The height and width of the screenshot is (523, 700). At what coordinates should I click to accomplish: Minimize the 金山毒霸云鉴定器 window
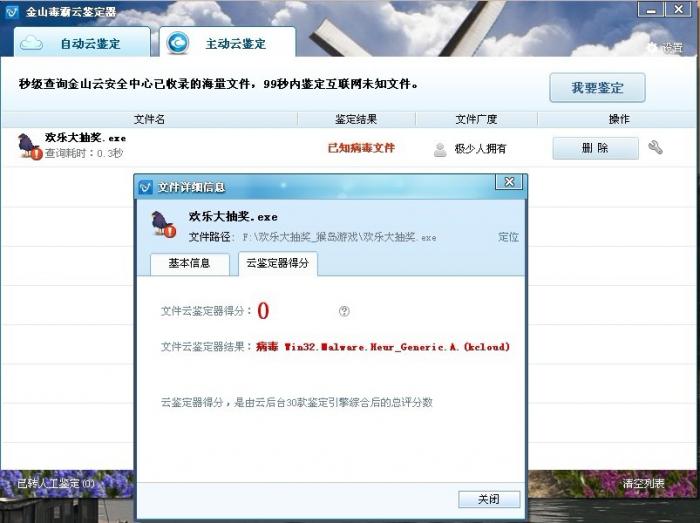(651, 9)
